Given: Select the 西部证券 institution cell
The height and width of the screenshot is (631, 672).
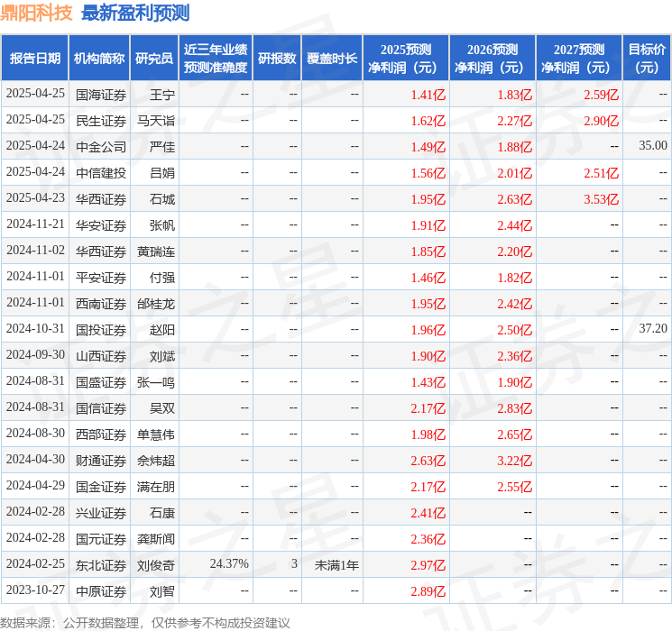Looking at the screenshot, I should (x=101, y=434).
